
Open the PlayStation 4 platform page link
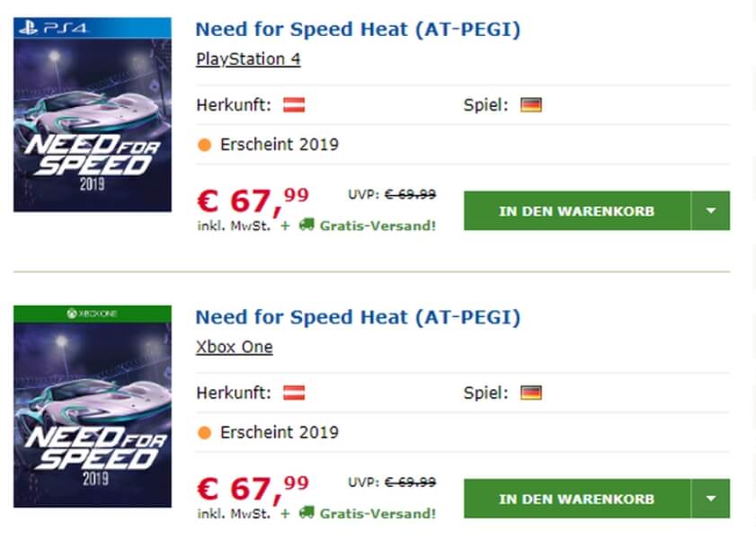click(x=247, y=58)
